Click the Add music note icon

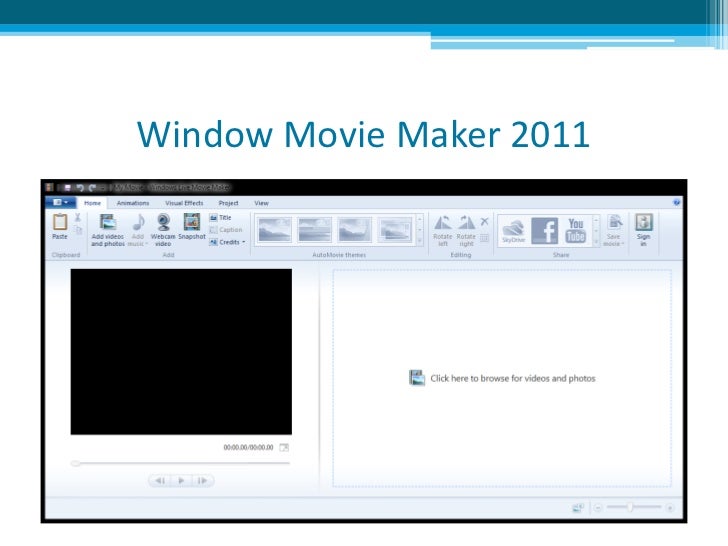[138, 222]
